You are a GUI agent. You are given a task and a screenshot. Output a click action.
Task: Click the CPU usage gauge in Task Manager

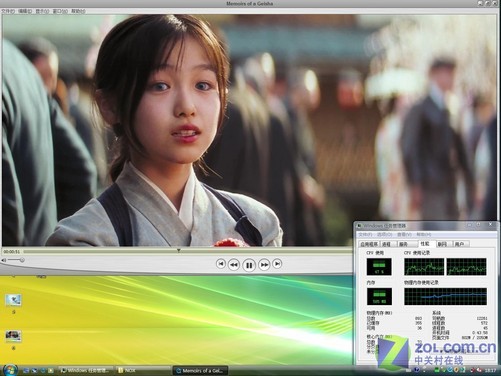(379, 267)
